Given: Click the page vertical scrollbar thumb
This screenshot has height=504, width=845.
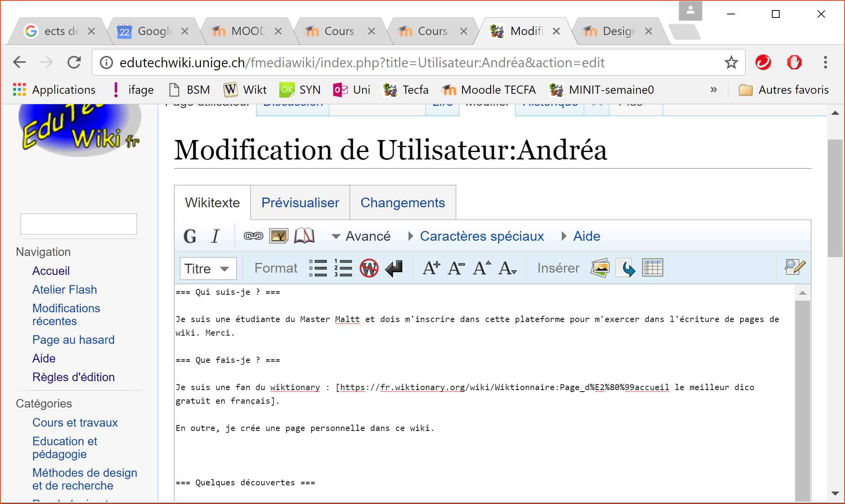Looking at the screenshot, I should pos(835,198).
